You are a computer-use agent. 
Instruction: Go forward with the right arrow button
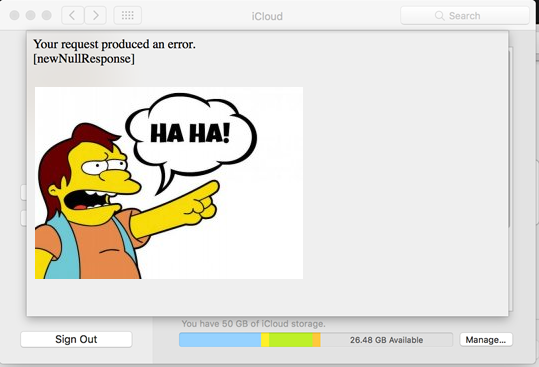coord(95,15)
